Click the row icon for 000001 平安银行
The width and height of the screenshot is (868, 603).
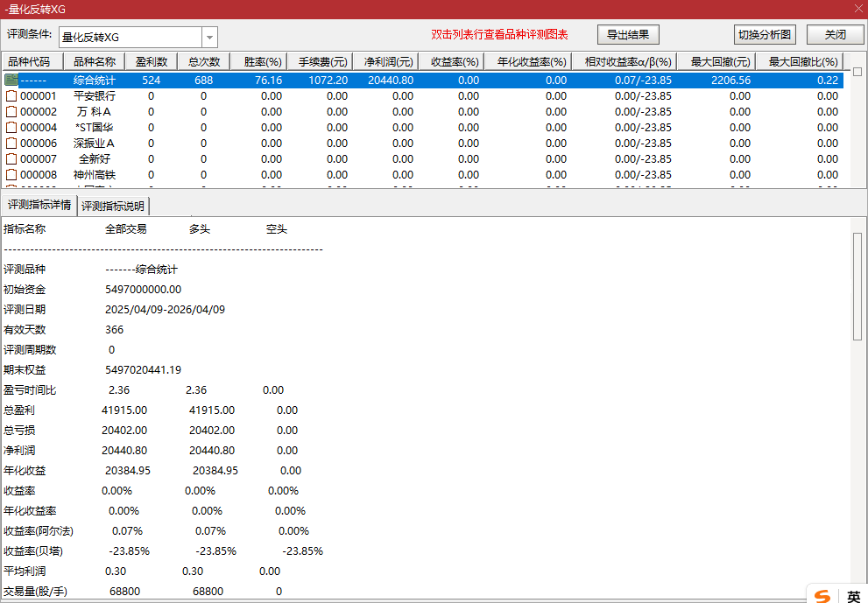tap(11, 95)
